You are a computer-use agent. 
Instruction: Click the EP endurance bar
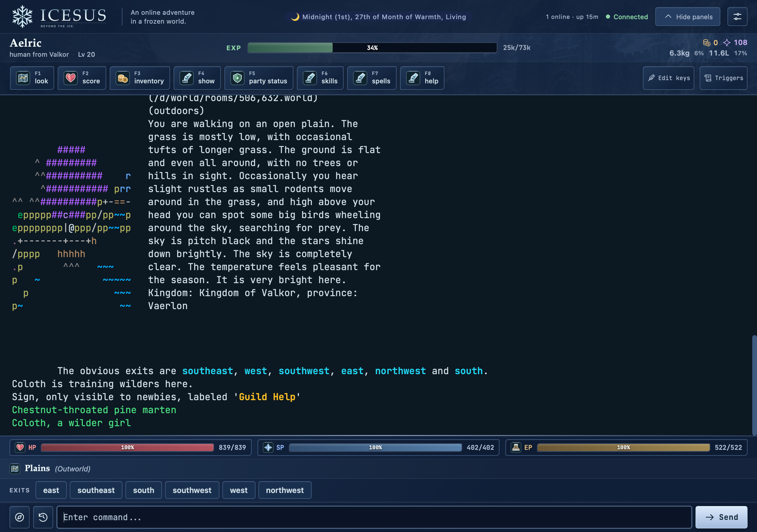point(623,447)
